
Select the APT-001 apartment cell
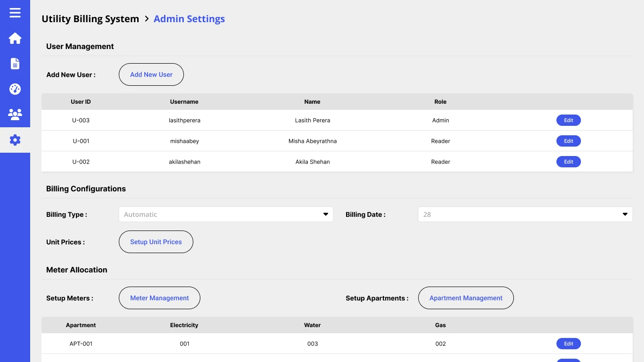[81, 344]
